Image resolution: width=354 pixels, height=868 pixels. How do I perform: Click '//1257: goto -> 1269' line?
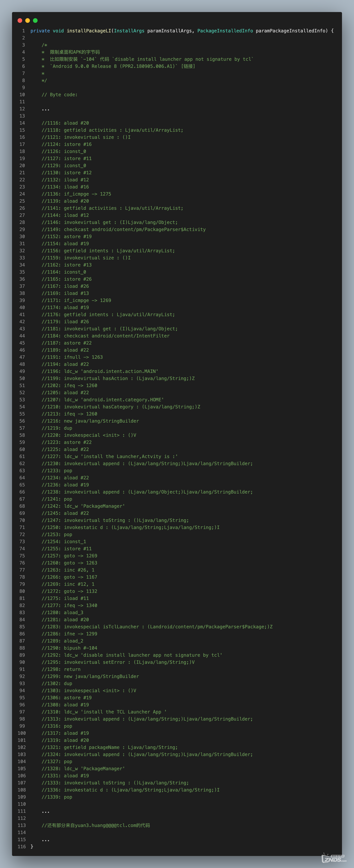69,556
